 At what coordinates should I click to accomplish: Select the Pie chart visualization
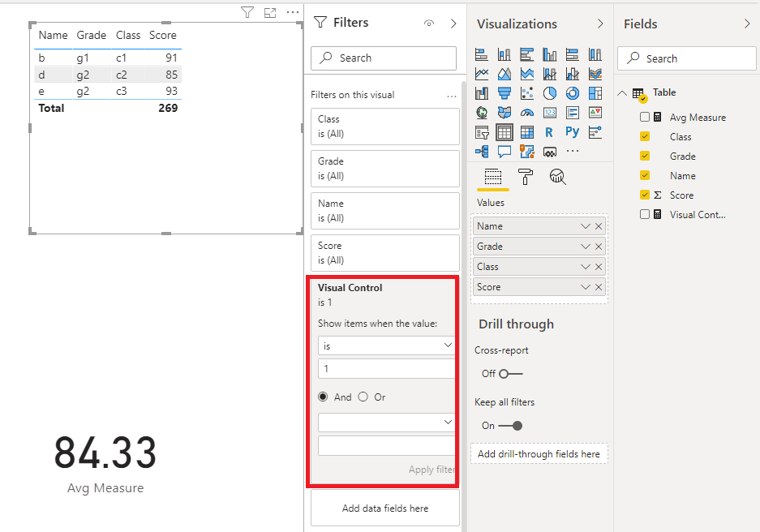click(550, 93)
